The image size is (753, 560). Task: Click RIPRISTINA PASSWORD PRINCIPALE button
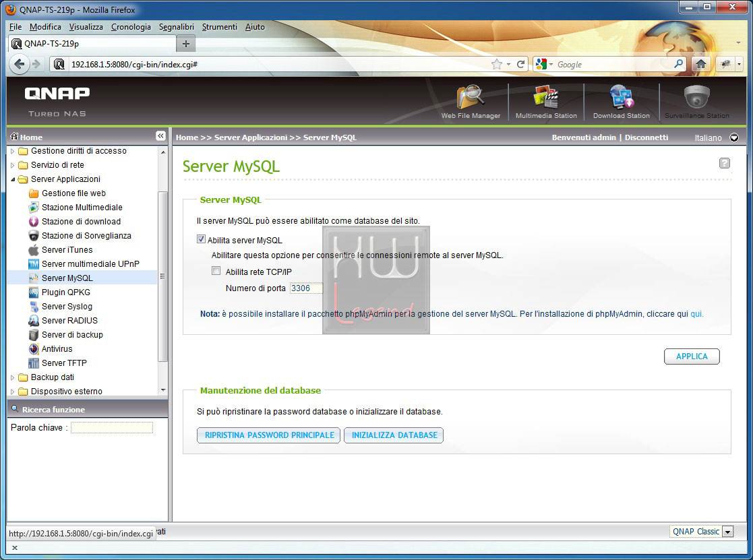click(x=269, y=435)
